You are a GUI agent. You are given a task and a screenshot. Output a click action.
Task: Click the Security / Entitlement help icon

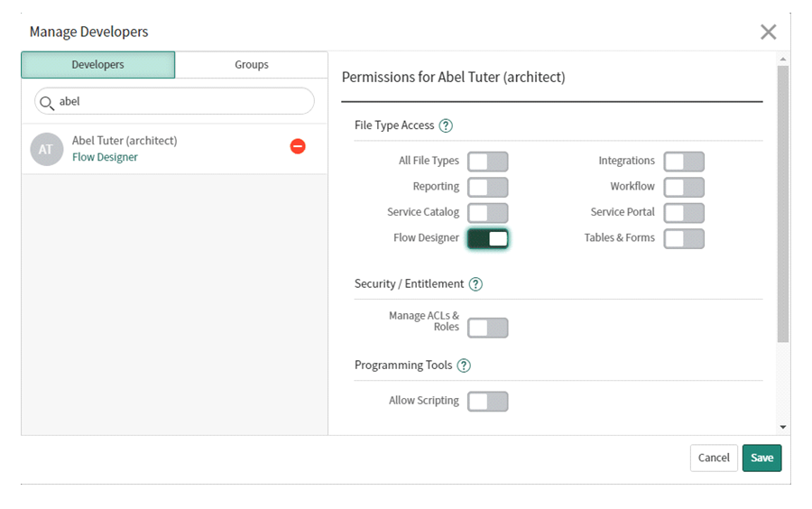[475, 284]
